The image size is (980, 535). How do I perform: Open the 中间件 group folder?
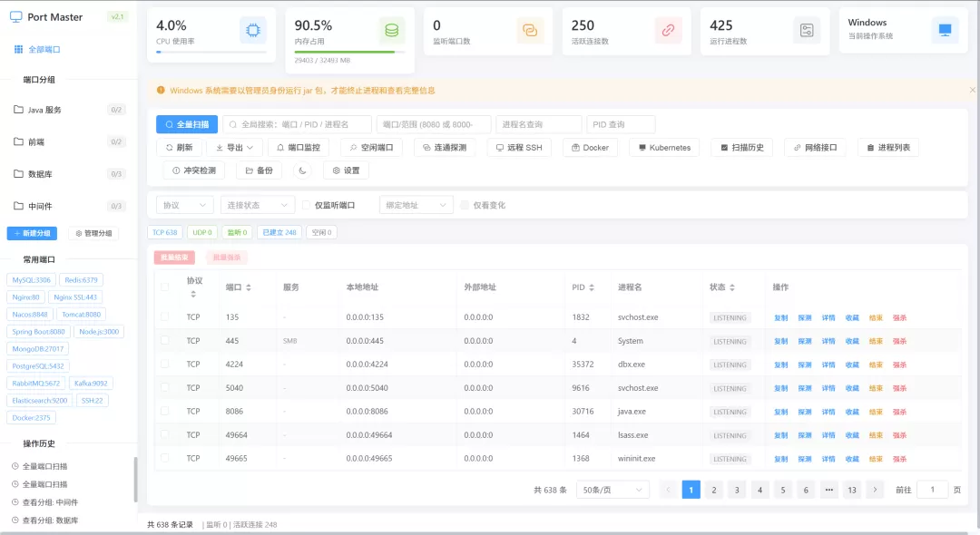[69, 206]
